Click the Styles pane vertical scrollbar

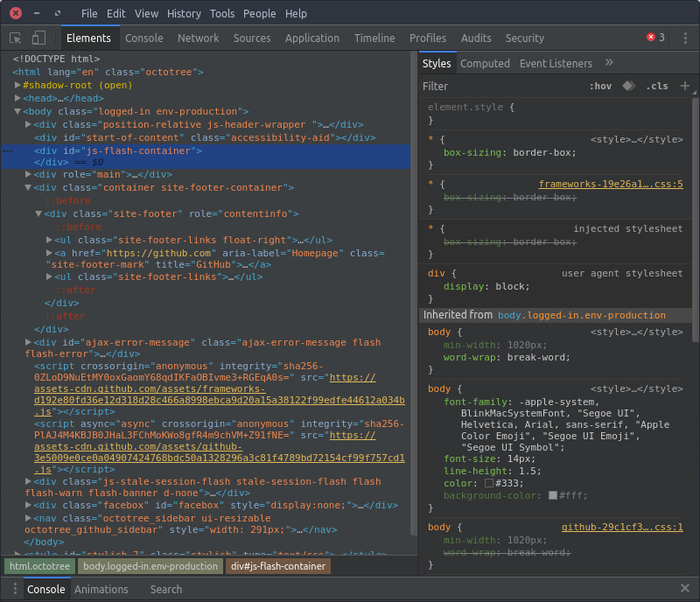tap(696, 220)
